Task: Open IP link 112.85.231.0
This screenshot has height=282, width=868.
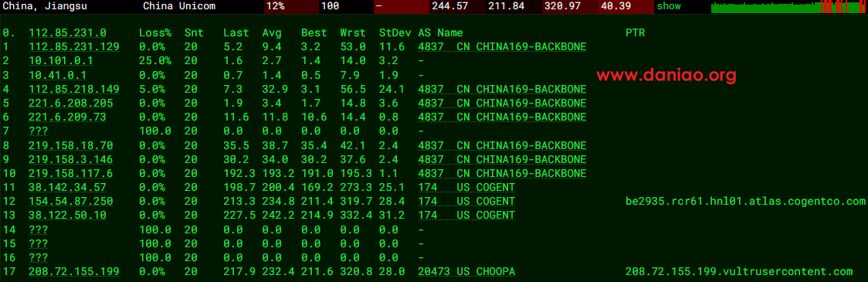Action: pyautogui.click(x=67, y=32)
